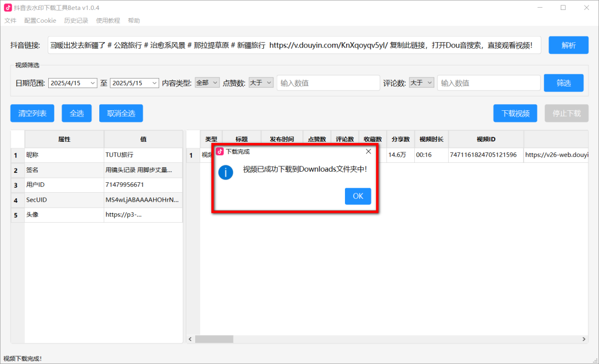Open the 文件 menu
The width and height of the screenshot is (599, 364).
[x=11, y=20]
